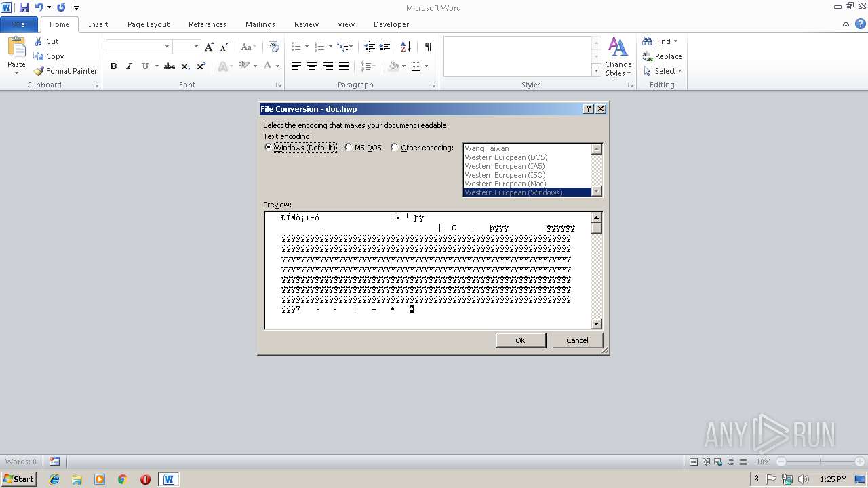Open Internet Explorer from taskbar
Screen dimensions: 868x488
(54, 479)
